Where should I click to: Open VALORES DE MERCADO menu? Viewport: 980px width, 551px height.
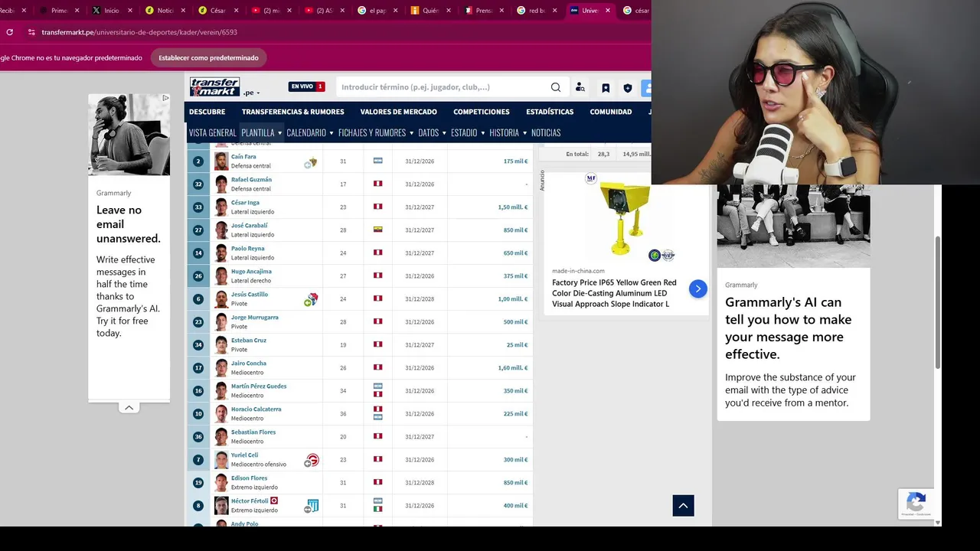(x=398, y=112)
